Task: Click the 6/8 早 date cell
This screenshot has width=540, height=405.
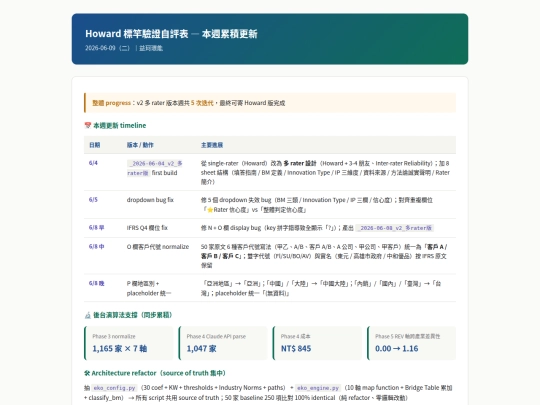Action: pos(96,228)
